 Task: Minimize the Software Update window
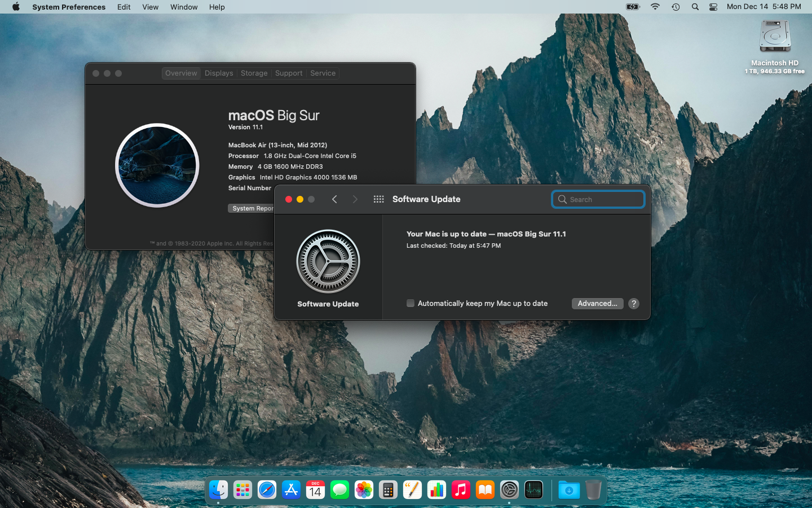300,199
